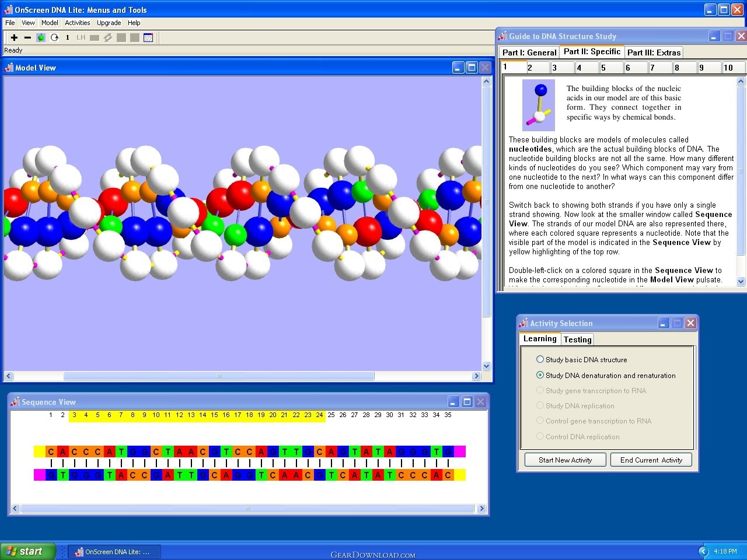Screen dimensions: 747x560
Task: Click the plus zoom-in toolbar icon
Action: click(15, 37)
